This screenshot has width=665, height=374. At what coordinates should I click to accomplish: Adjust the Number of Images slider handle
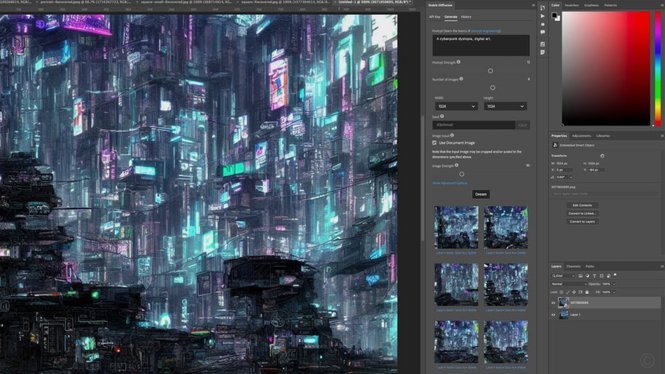pyautogui.click(x=492, y=88)
